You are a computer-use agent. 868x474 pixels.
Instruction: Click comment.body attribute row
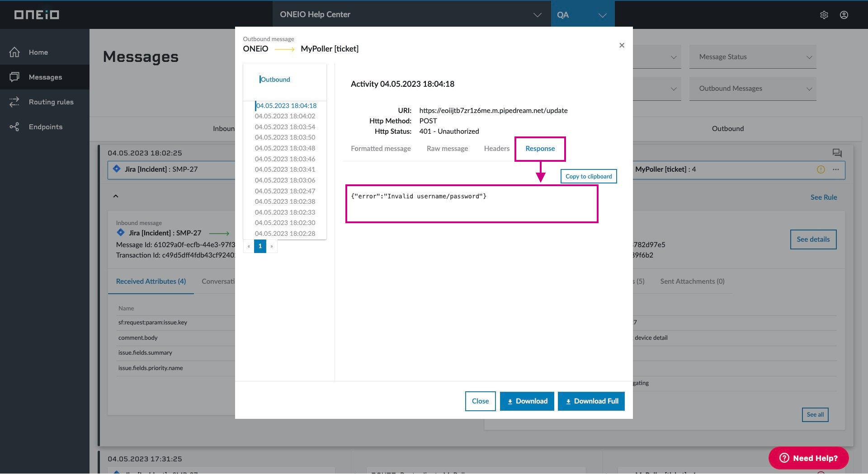[176, 338]
